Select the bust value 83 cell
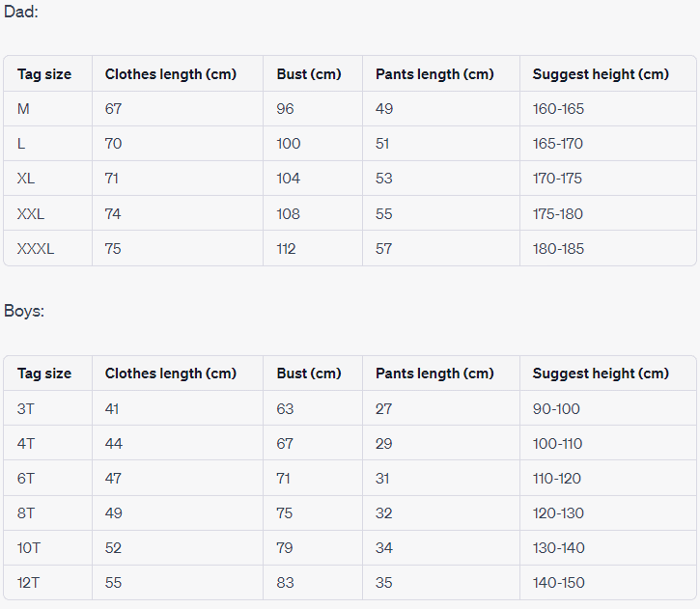 pos(286,583)
